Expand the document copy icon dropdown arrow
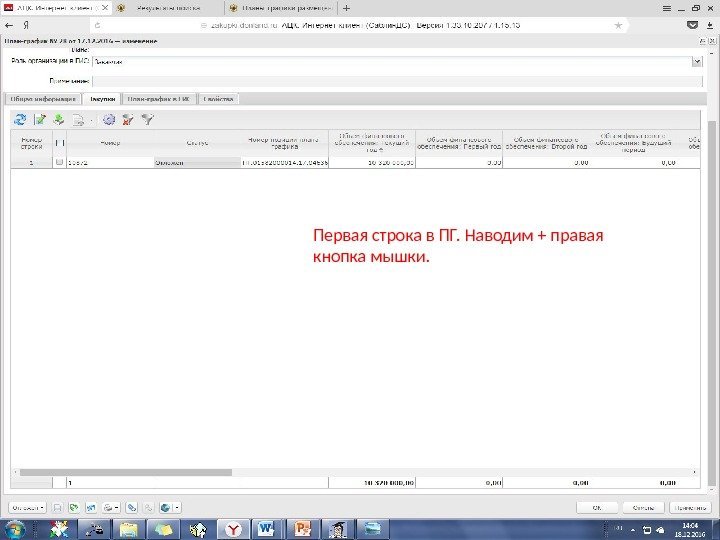The width and height of the screenshot is (720, 540). [91, 121]
